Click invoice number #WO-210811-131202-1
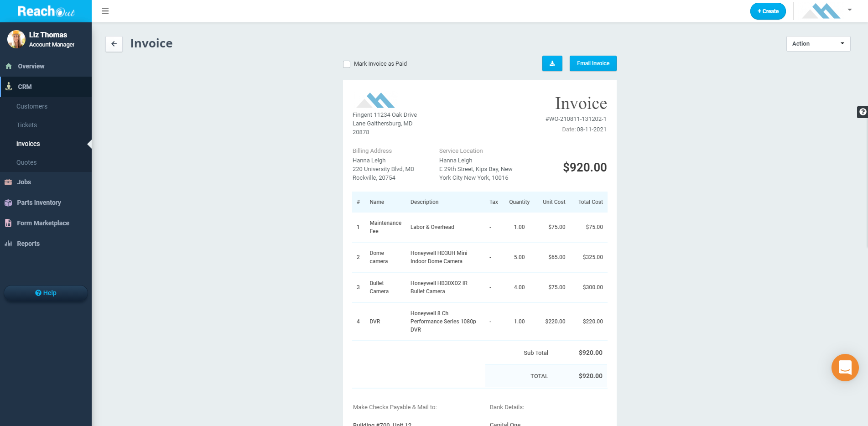Viewport: 868px width, 426px height. 576,119
